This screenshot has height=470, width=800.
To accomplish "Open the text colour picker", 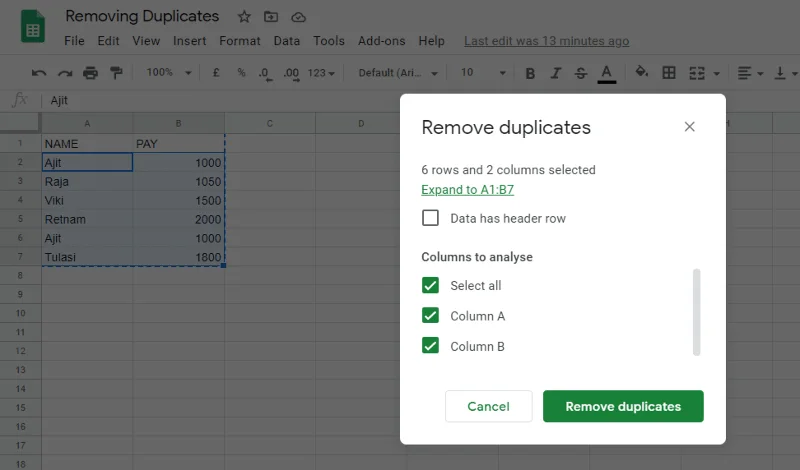I will pos(607,73).
